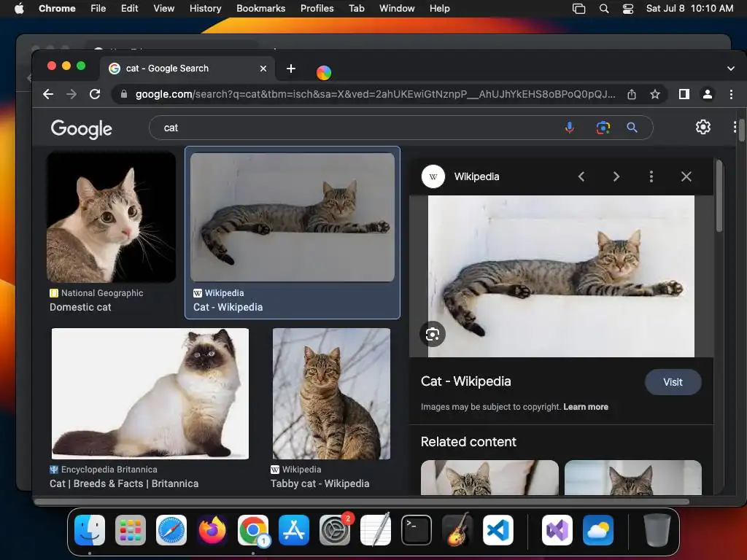Toggle the Chrome side panel icon
Viewport: 747px width, 560px height.
tap(684, 94)
